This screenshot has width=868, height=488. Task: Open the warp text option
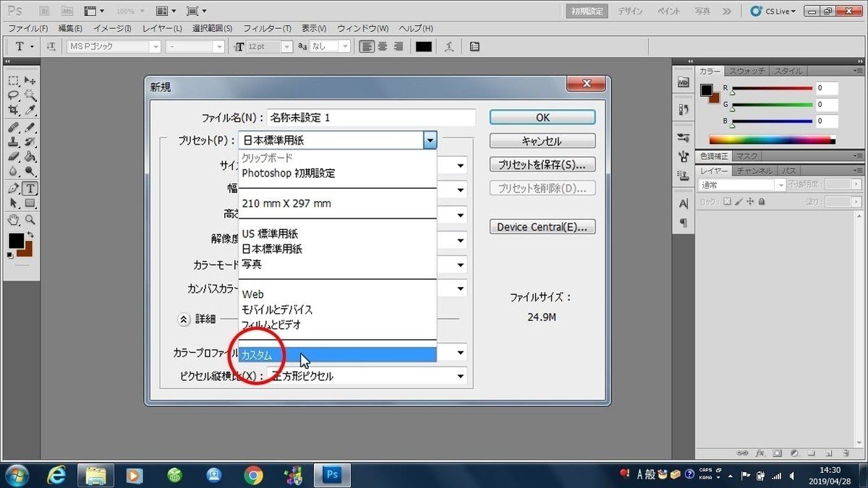pyautogui.click(x=449, y=46)
